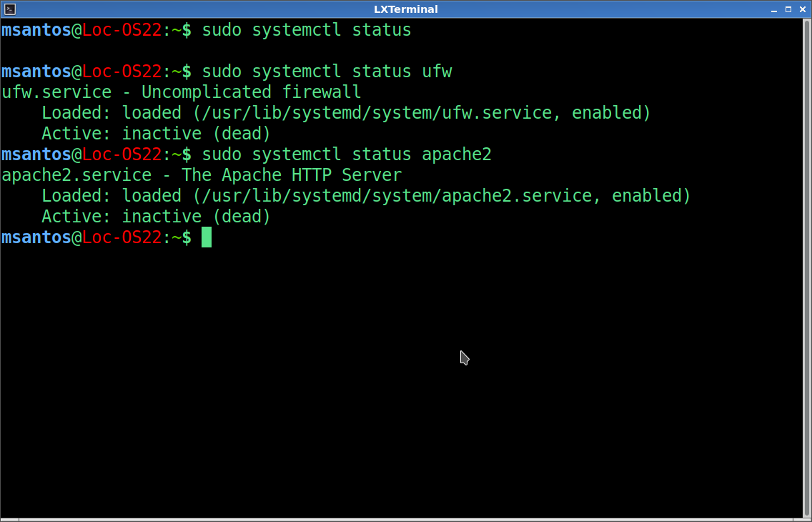Click the first 'sudo systemctl status' command
812x522 pixels.
(x=306, y=31)
